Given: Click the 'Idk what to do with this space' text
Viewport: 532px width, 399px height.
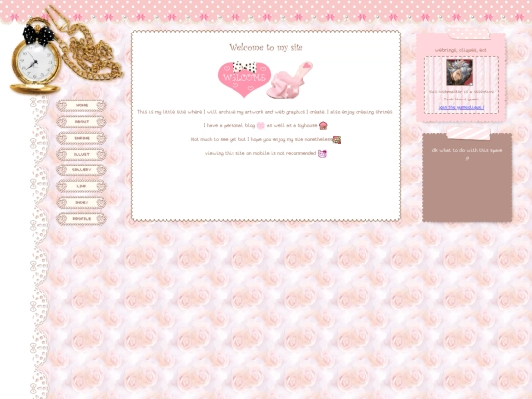Looking at the screenshot, I should pyautogui.click(x=467, y=150).
